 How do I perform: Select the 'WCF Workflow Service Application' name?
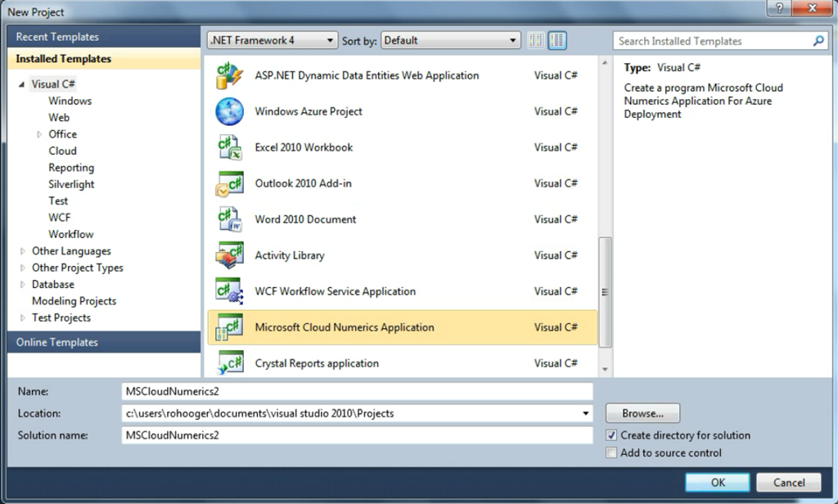pos(335,291)
